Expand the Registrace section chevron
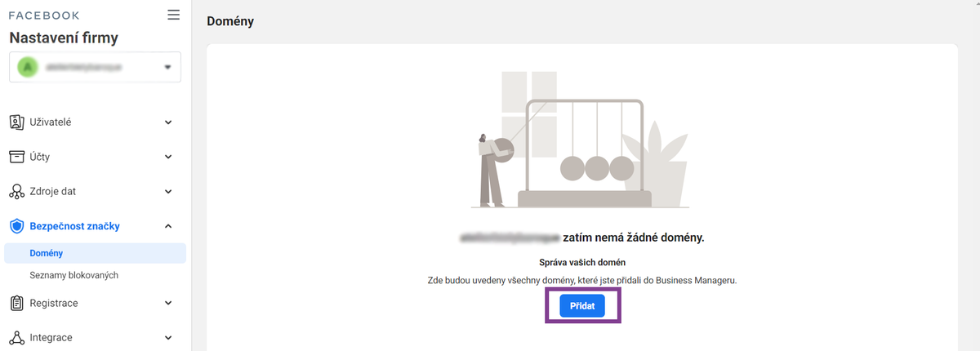 pyautogui.click(x=168, y=303)
